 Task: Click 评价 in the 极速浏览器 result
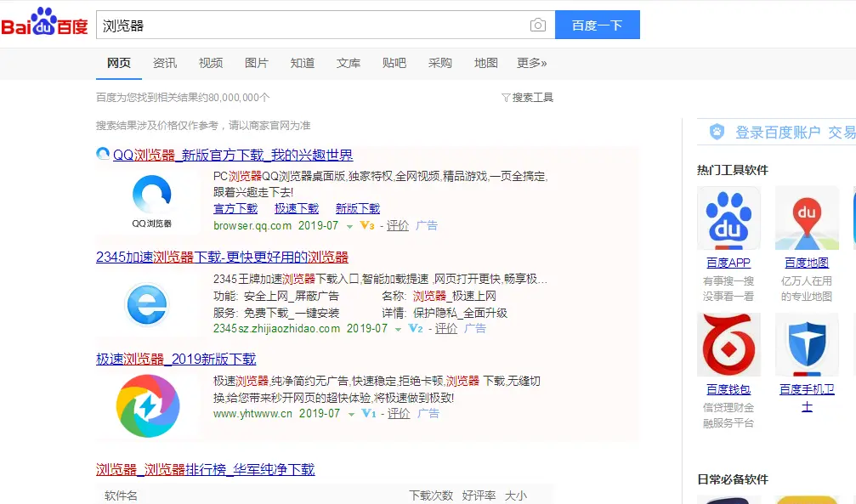tap(399, 413)
